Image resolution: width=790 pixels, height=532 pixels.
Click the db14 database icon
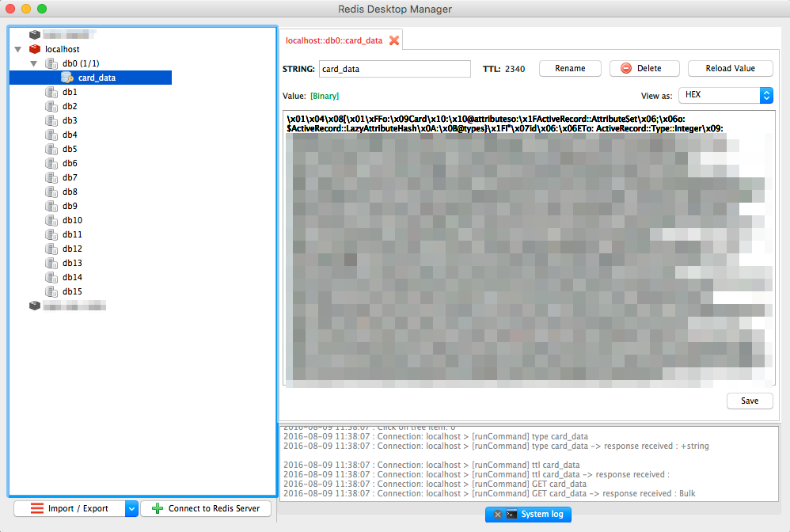point(51,277)
